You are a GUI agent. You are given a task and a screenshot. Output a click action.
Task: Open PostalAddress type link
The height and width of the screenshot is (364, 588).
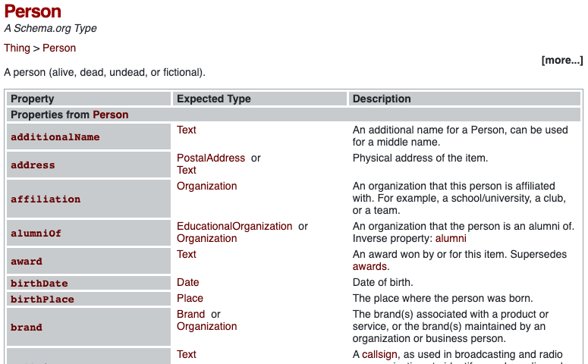coord(211,158)
